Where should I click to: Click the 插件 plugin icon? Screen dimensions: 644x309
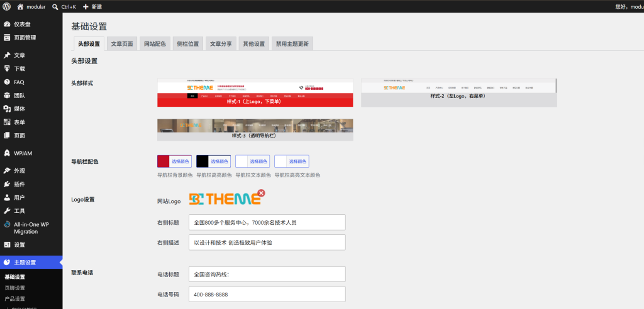7,184
